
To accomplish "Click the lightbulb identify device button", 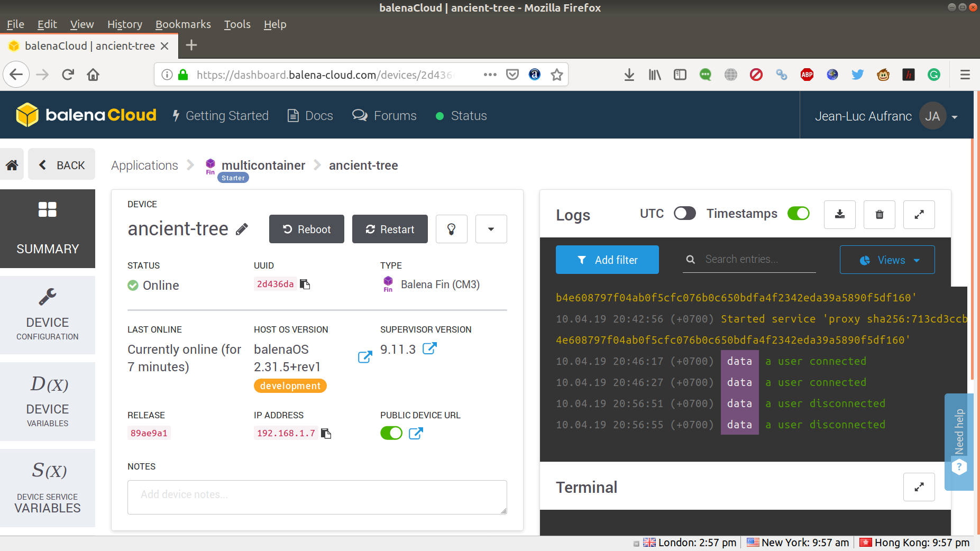I will click(x=451, y=229).
